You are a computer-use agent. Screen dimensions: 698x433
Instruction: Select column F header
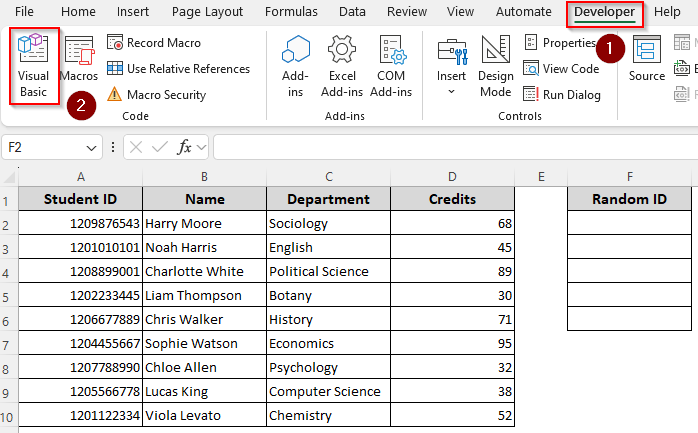629,177
